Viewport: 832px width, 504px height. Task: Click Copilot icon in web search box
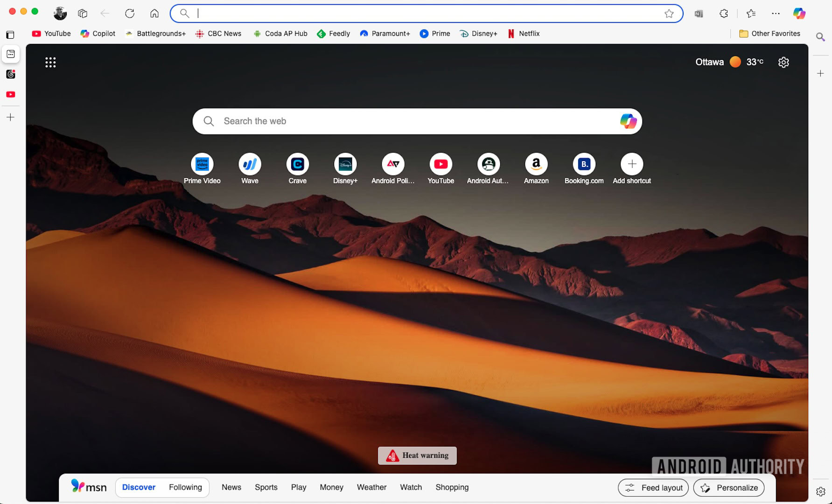click(628, 121)
